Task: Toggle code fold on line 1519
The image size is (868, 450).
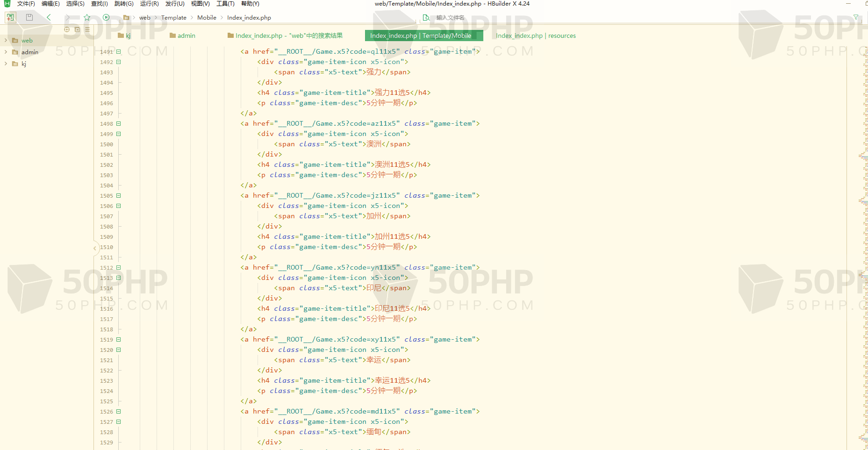Action: click(119, 340)
